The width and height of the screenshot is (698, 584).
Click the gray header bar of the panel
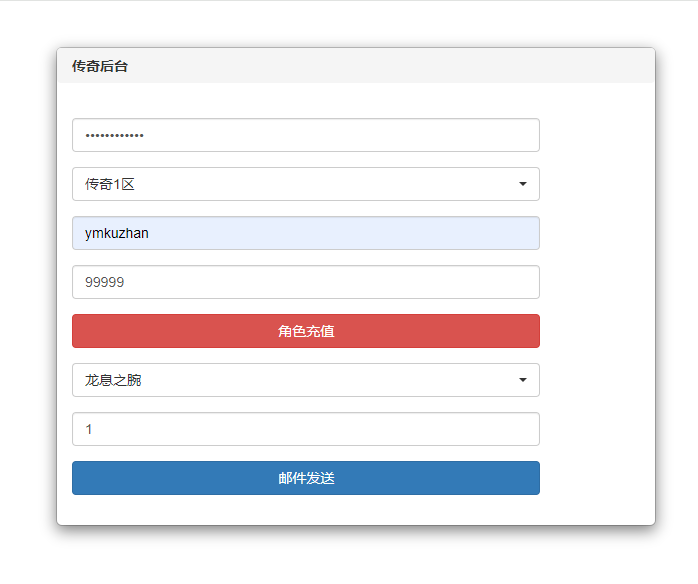(400, 66)
